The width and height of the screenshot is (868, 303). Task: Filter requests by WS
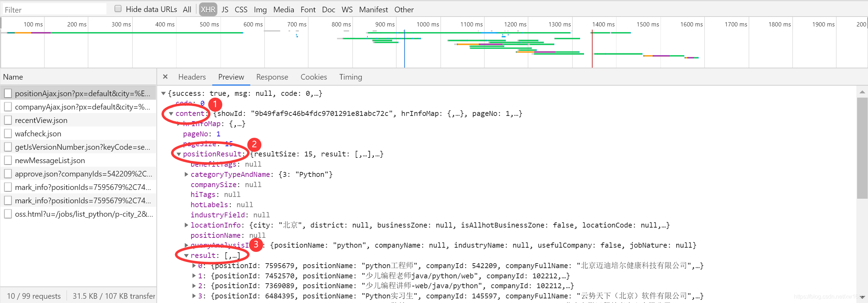347,10
